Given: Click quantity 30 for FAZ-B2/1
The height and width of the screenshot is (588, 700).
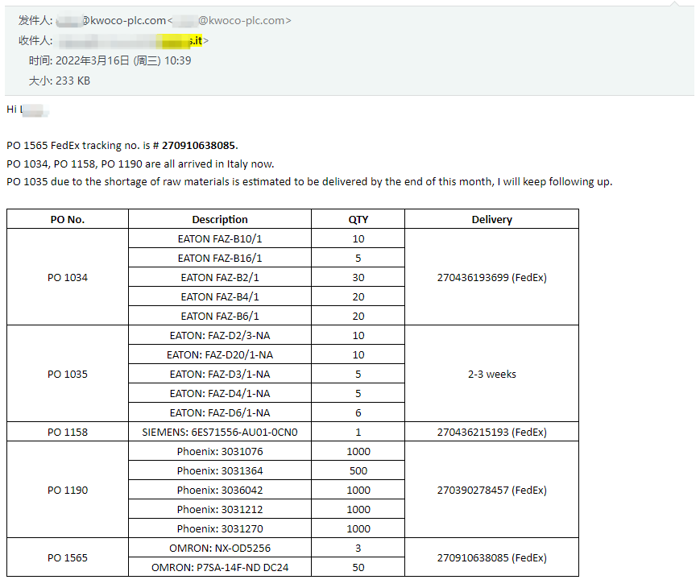Looking at the screenshot, I should [358, 277].
